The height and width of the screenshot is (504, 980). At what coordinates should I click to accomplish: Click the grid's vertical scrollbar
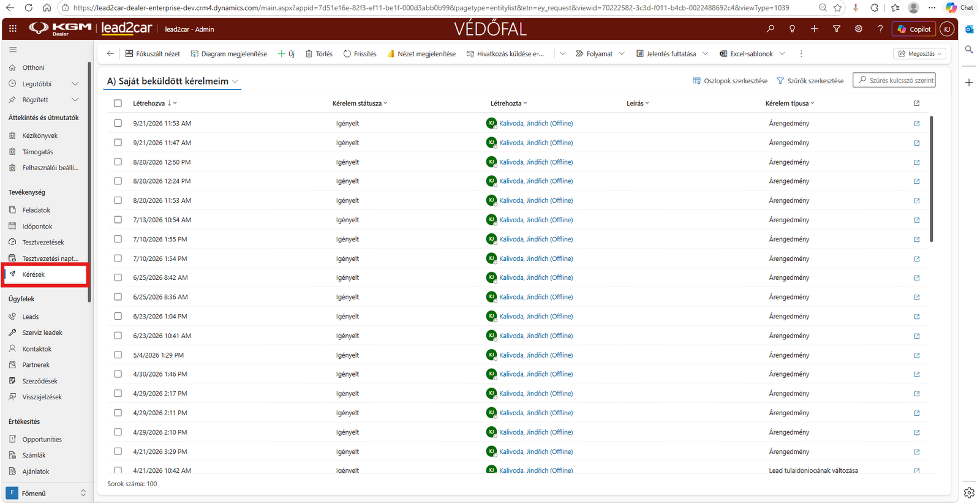931,179
